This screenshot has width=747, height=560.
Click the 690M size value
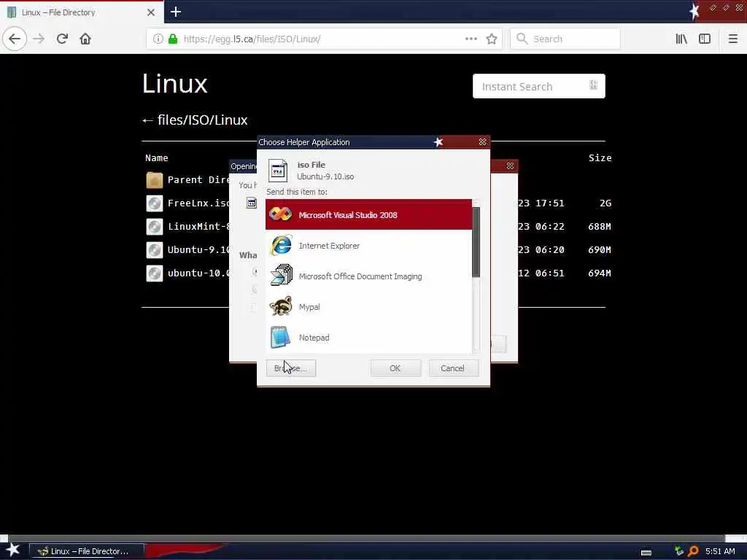pos(600,250)
